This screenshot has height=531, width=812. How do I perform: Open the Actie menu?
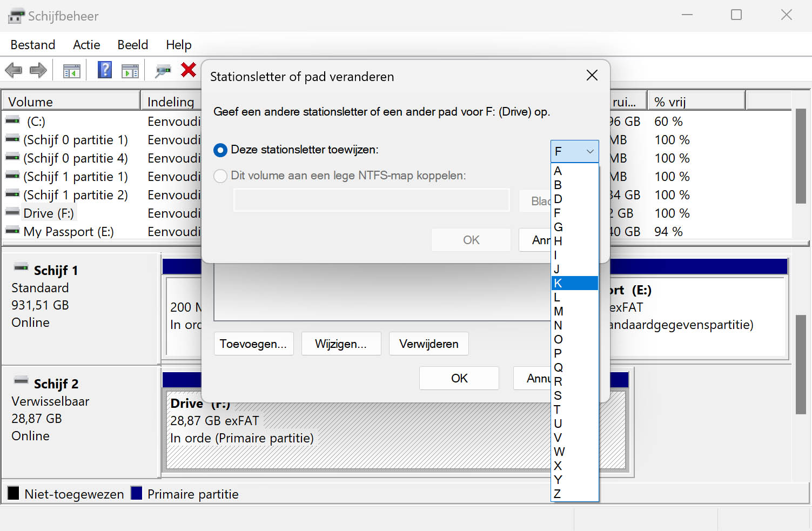tap(86, 45)
